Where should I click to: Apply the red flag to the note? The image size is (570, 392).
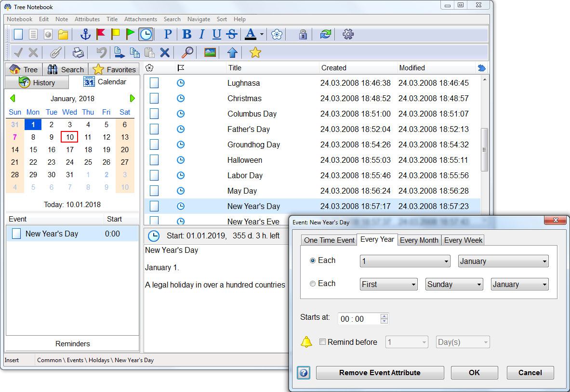coord(100,34)
